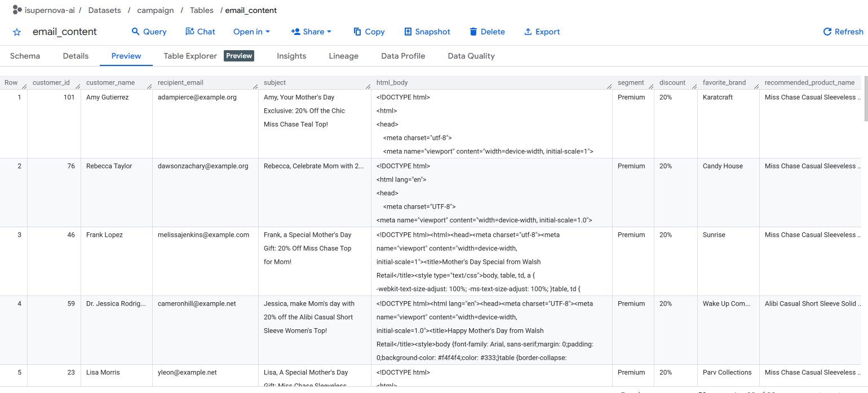
Task: Create a Snapshot of the table
Action: coord(427,32)
